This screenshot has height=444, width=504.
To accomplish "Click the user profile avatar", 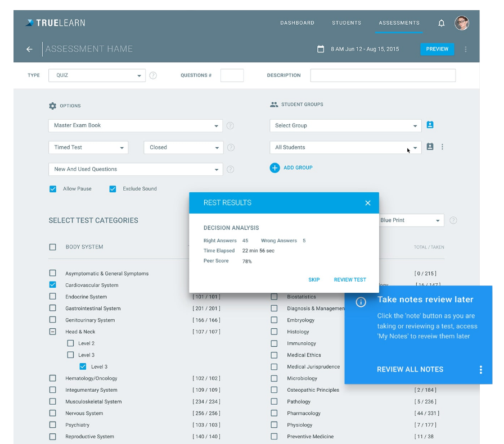I will pos(462,23).
